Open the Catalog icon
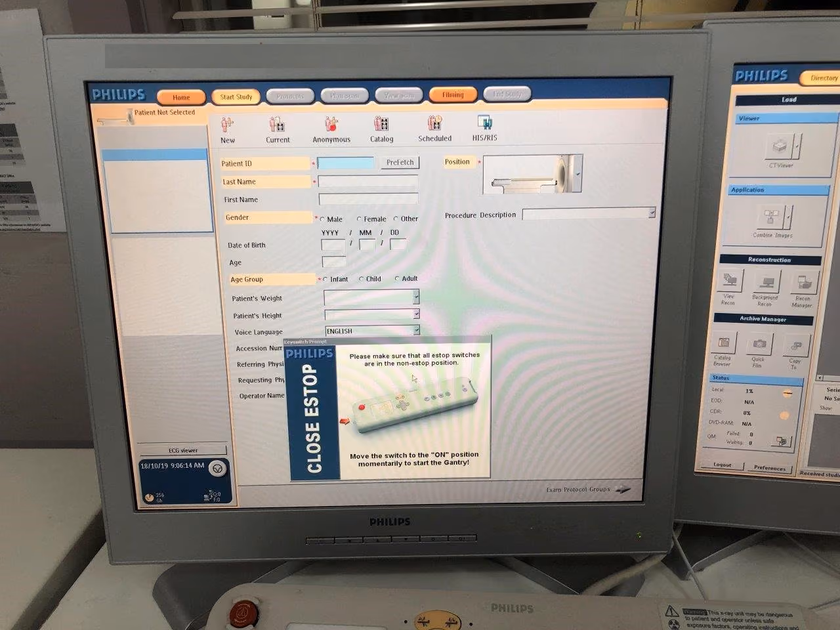 click(381, 123)
